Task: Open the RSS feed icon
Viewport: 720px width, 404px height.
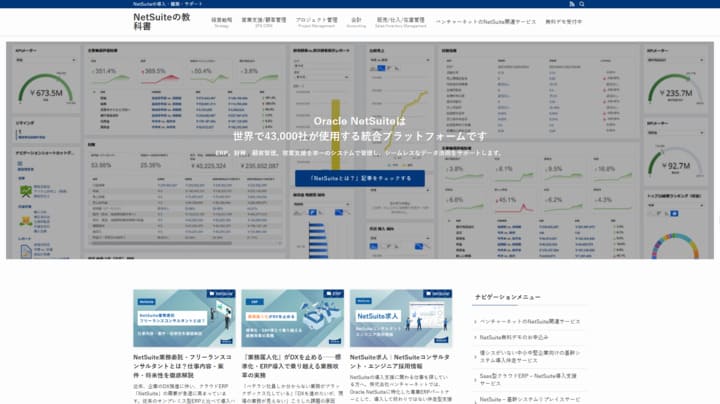Action: click(572, 4)
